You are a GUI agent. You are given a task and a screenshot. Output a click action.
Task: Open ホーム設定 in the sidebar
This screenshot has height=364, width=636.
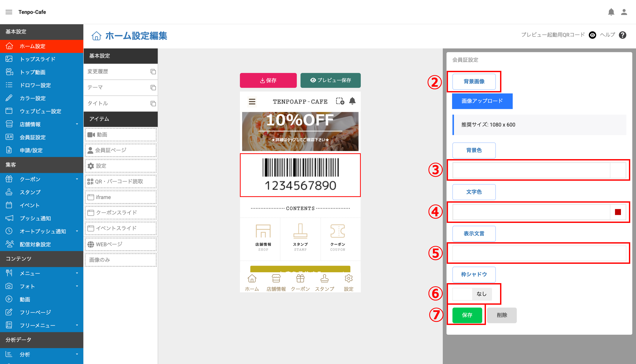[41, 46]
